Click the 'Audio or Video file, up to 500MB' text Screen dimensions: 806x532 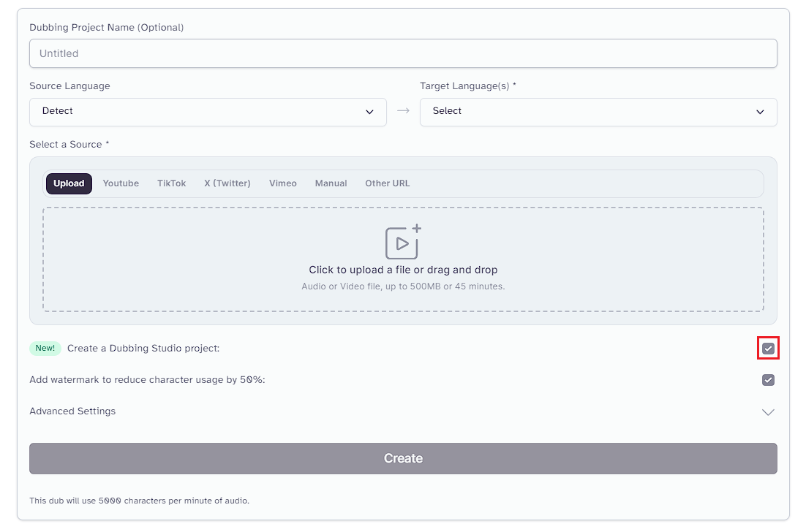403,286
